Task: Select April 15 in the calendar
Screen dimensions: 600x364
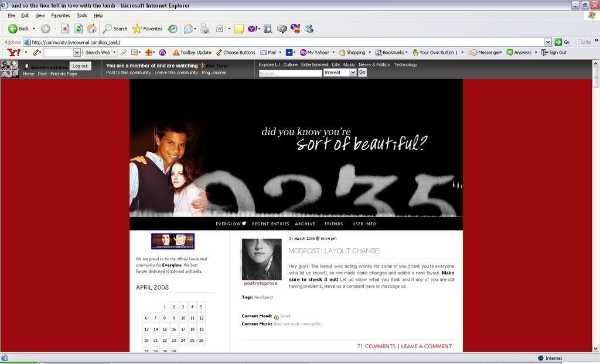Action: [x=165, y=329]
